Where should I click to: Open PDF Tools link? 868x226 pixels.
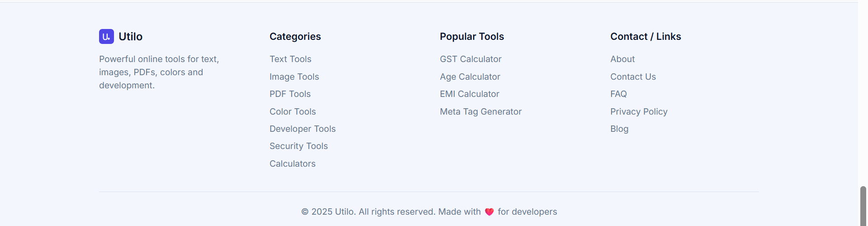pyautogui.click(x=290, y=94)
